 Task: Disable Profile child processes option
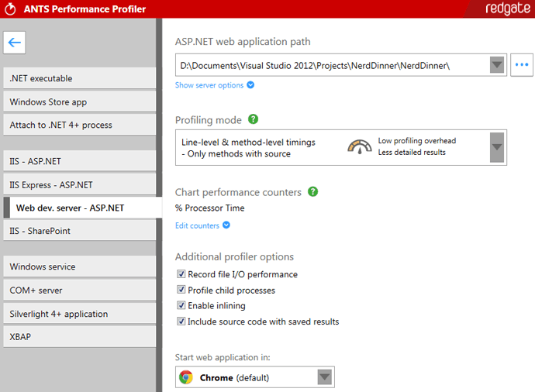(181, 291)
